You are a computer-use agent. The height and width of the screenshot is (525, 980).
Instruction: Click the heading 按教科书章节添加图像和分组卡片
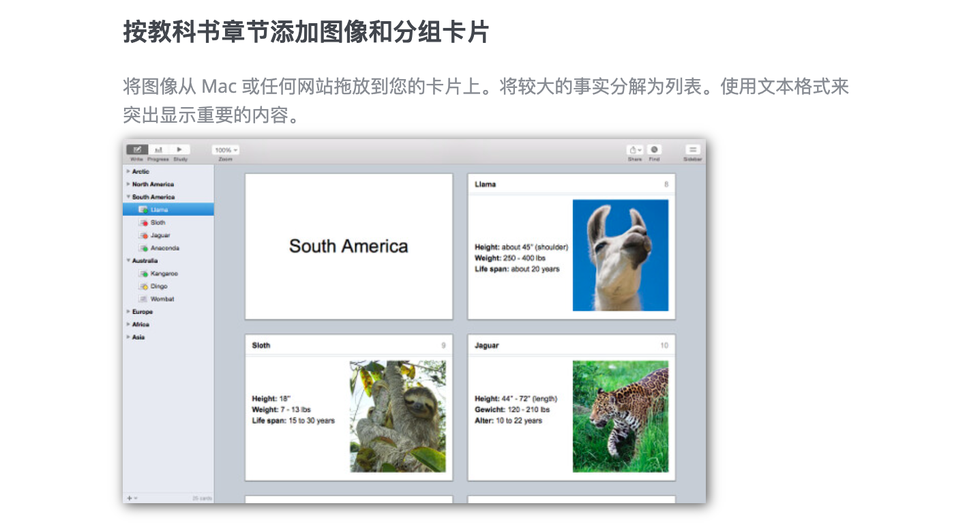tap(306, 31)
